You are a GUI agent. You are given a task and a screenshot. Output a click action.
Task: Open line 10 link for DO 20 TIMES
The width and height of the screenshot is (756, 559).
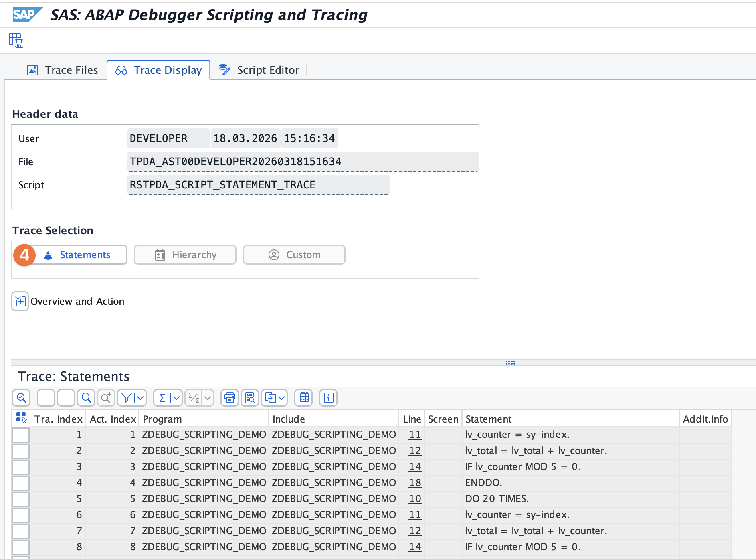[415, 499]
